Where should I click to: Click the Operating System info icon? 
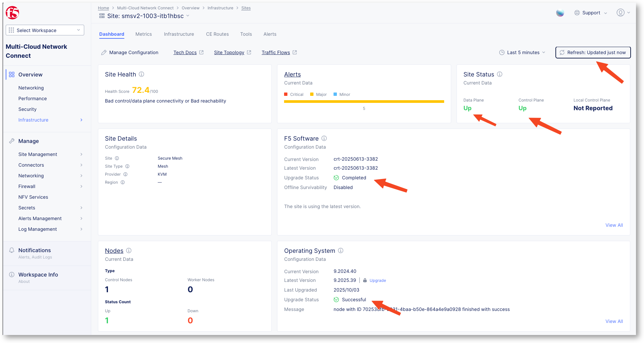click(341, 250)
